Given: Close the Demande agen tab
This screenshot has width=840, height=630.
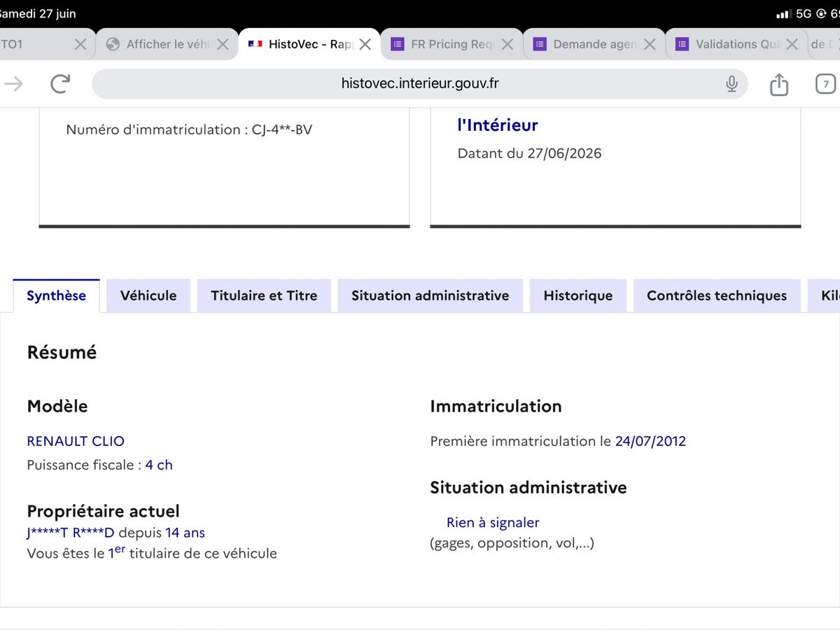Looking at the screenshot, I should click(x=650, y=44).
